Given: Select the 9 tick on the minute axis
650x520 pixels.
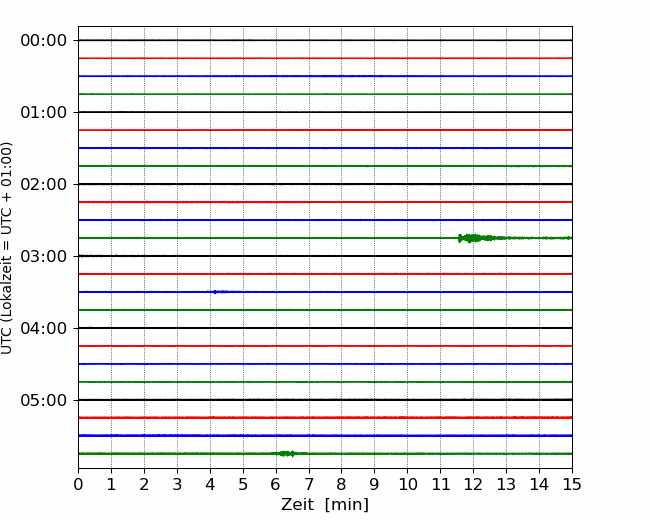Looking at the screenshot, I should (375, 485).
